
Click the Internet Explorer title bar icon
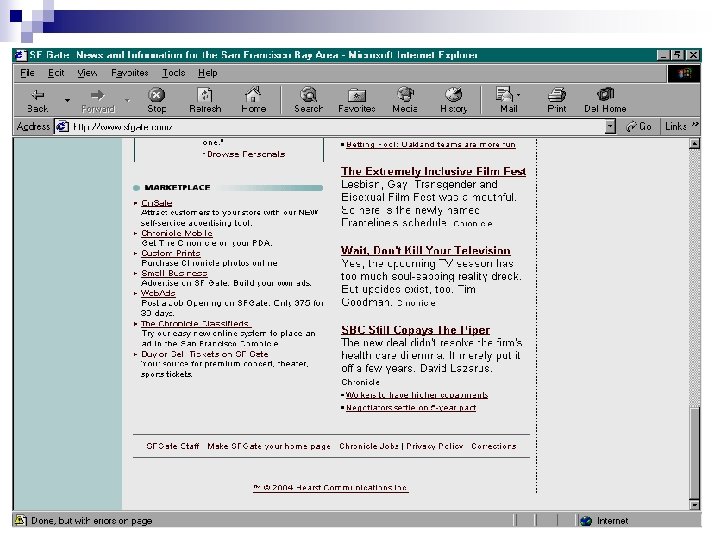click(x=20, y=55)
